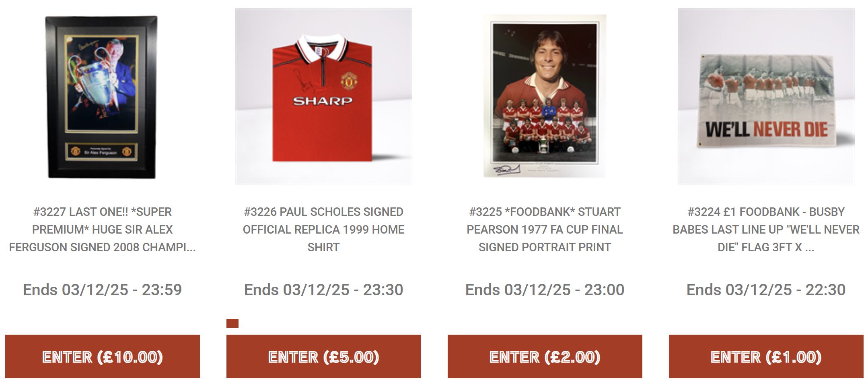Click the Ends 03/12/25 - 23:00 text
Screen dimensions: 868x383
(545, 290)
